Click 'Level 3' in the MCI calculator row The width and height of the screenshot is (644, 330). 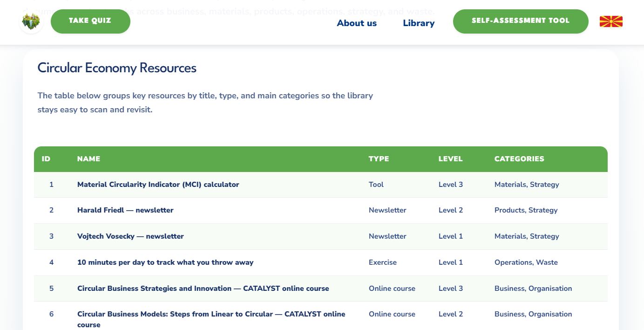click(451, 185)
